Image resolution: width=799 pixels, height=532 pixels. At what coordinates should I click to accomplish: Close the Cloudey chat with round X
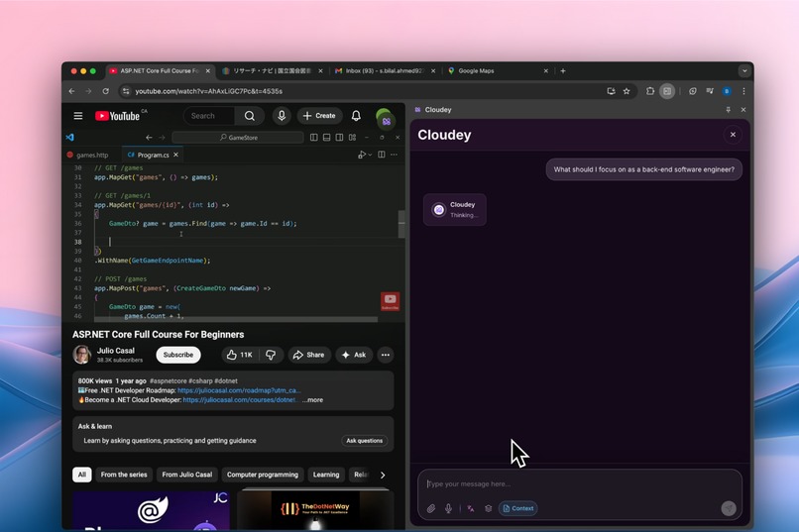point(733,135)
